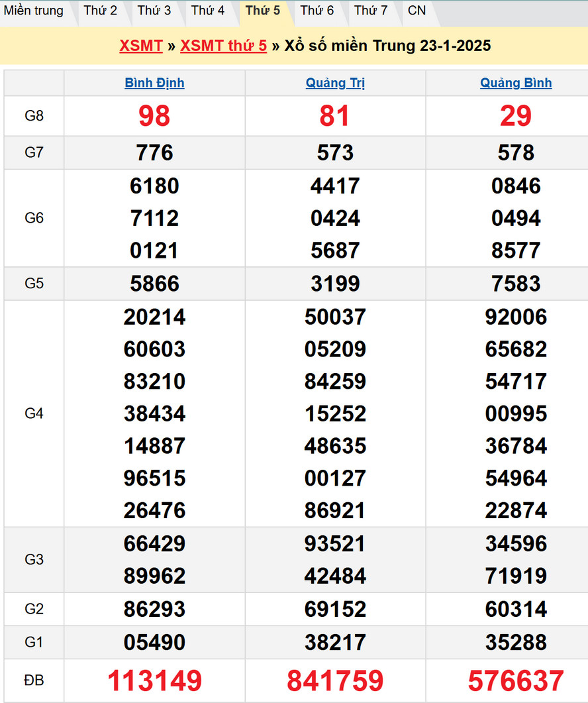
Task: Select the G7 number 578
Action: point(516,153)
